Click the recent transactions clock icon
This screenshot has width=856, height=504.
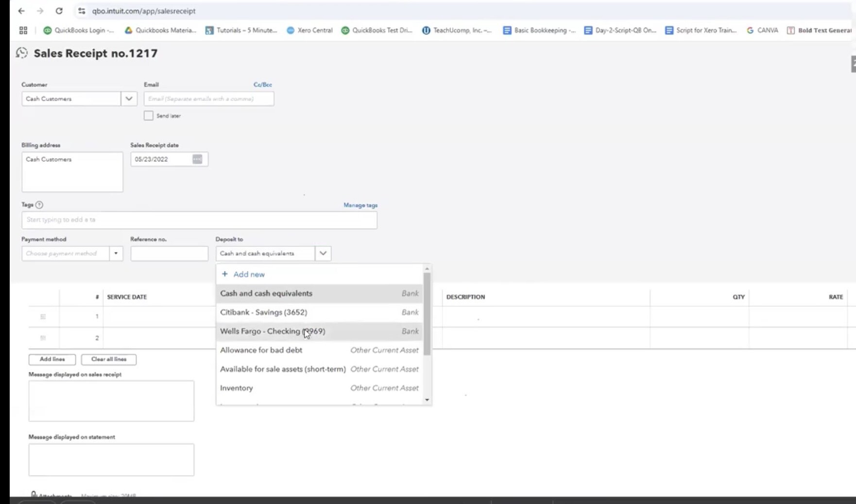(22, 53)
